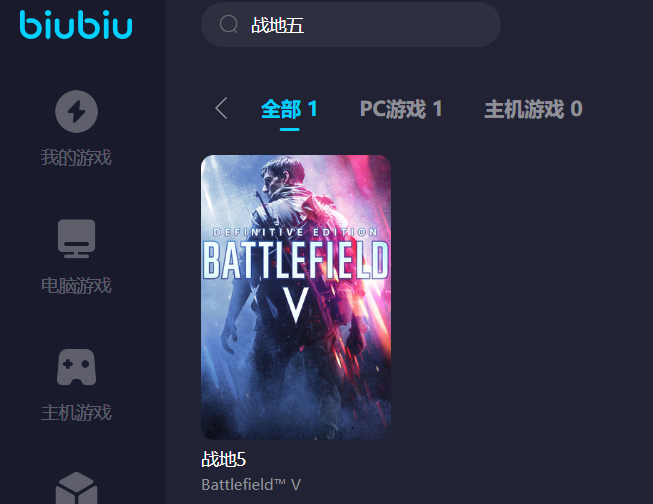Click BATTLEFIELD text on the cover art
Screen dimensions: 653x504
tap(296, 260)
